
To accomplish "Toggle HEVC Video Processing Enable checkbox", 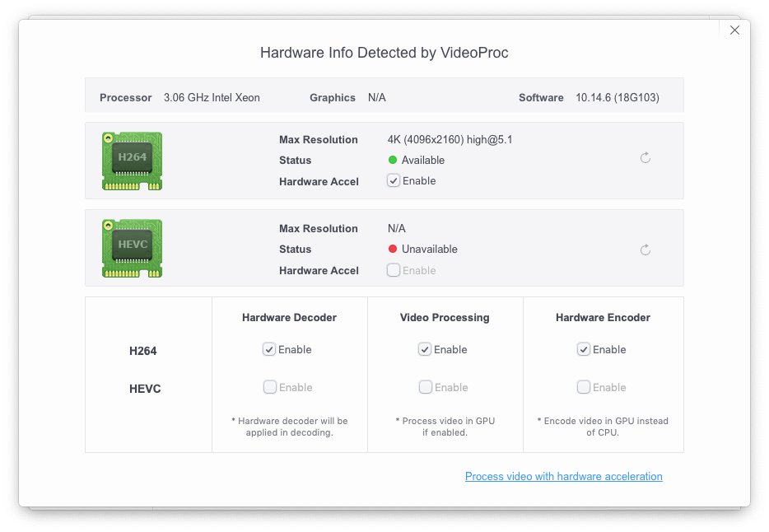I will (425, 387).
